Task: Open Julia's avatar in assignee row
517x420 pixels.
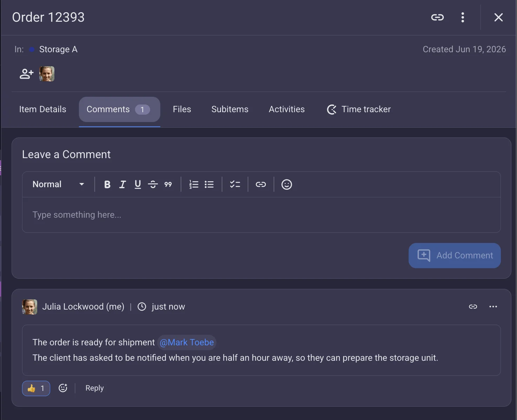Action: pos(47,74)
